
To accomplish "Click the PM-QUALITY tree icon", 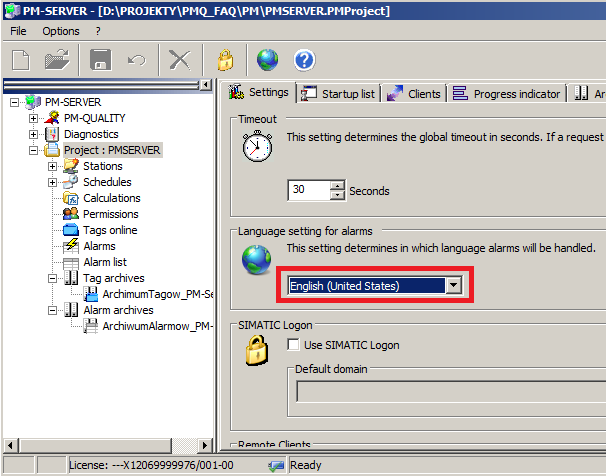I will (52, 118).
